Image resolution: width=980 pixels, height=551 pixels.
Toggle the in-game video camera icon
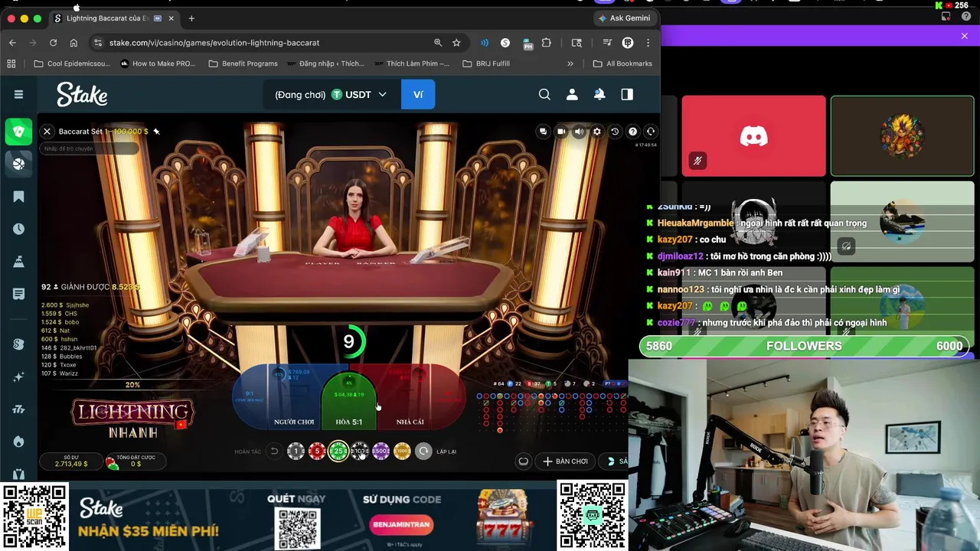561,132
